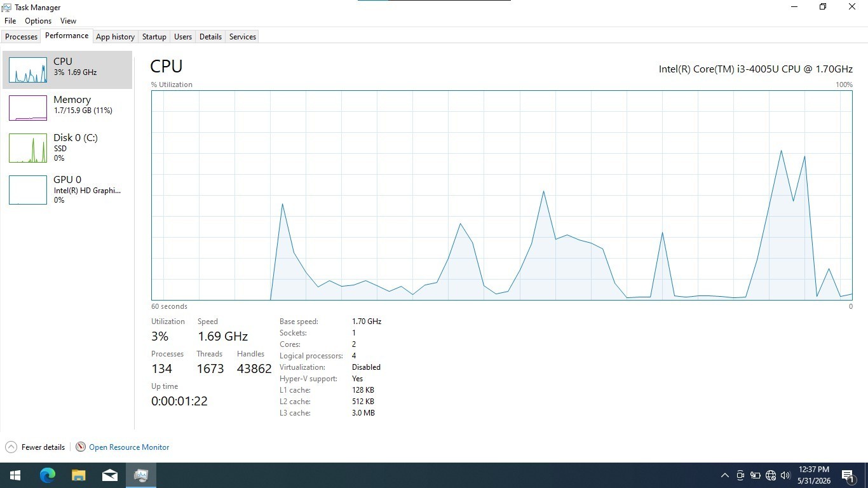Select the GPU 0 graph icon
The width and height of the screenshot is (868, 488).
coord(28,190)
